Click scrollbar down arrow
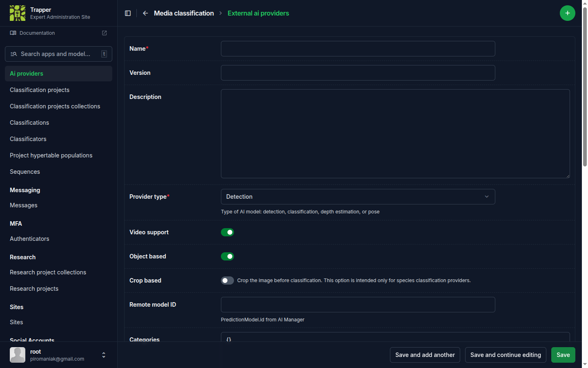The image size is (588, 368). [585, 364]
